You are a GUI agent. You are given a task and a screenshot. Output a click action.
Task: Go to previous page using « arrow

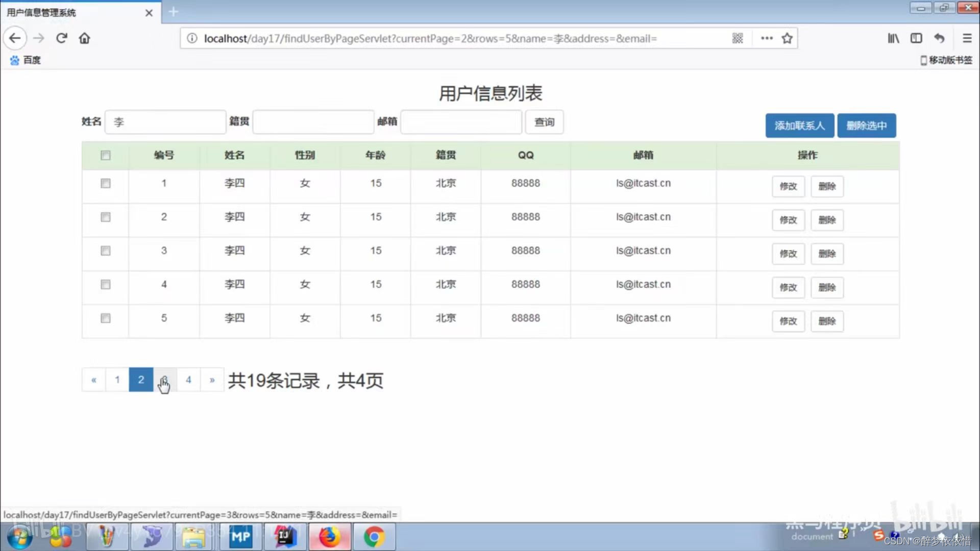(94, 380)
